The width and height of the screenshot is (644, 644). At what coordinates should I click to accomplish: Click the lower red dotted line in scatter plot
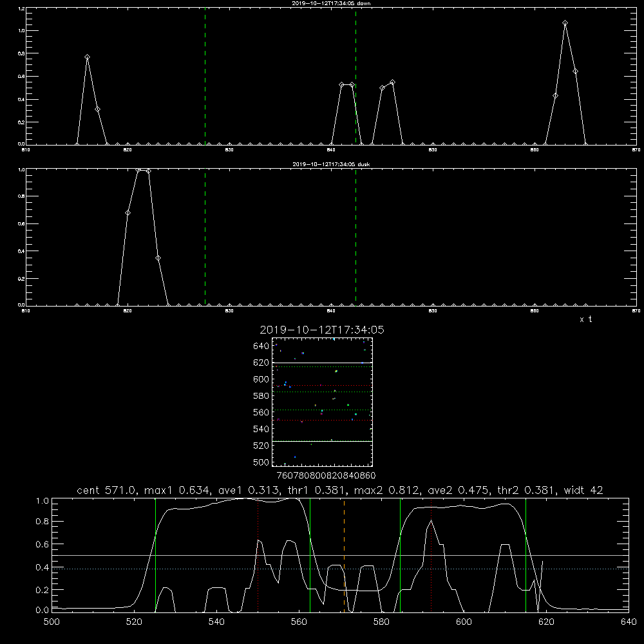point(322,420)
